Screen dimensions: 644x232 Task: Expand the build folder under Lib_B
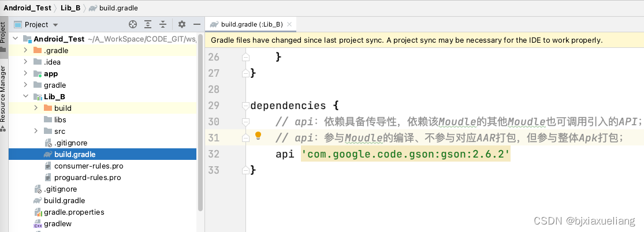click(x=36, y=108)
